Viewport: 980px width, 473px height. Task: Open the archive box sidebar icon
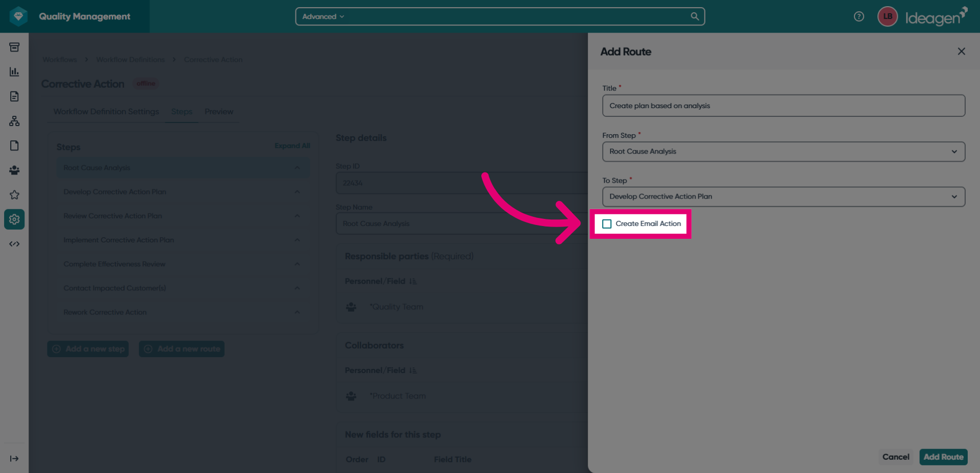point(14,47)
